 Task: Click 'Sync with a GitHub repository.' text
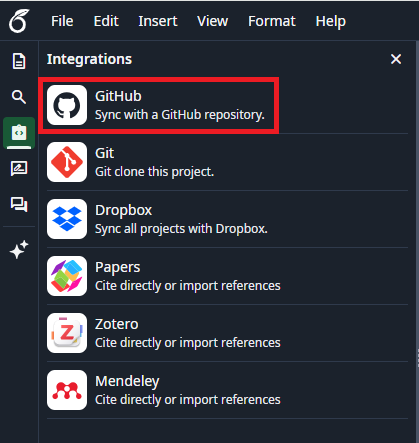pos(180,115)
